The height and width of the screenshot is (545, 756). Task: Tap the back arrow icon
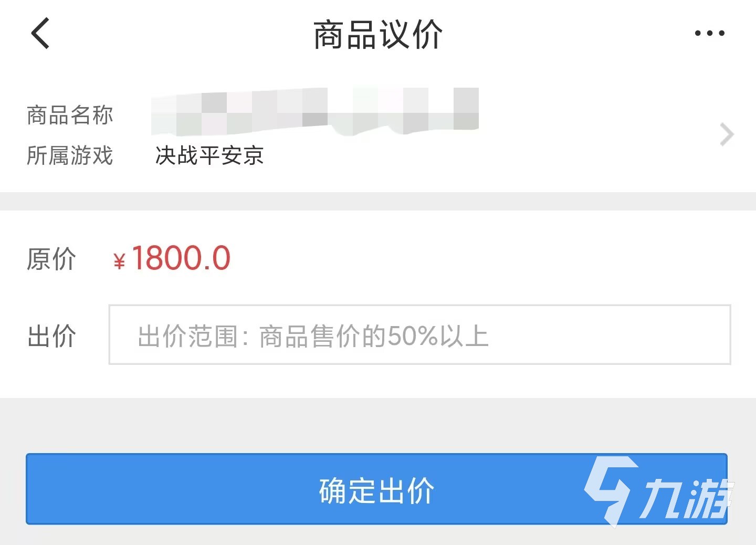point(40,33)
